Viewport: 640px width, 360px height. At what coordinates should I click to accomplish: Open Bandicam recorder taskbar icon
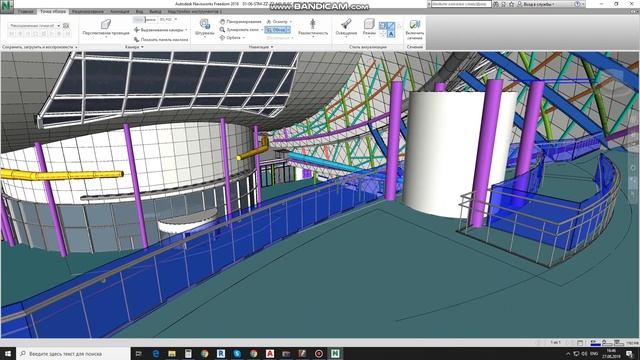319,353
